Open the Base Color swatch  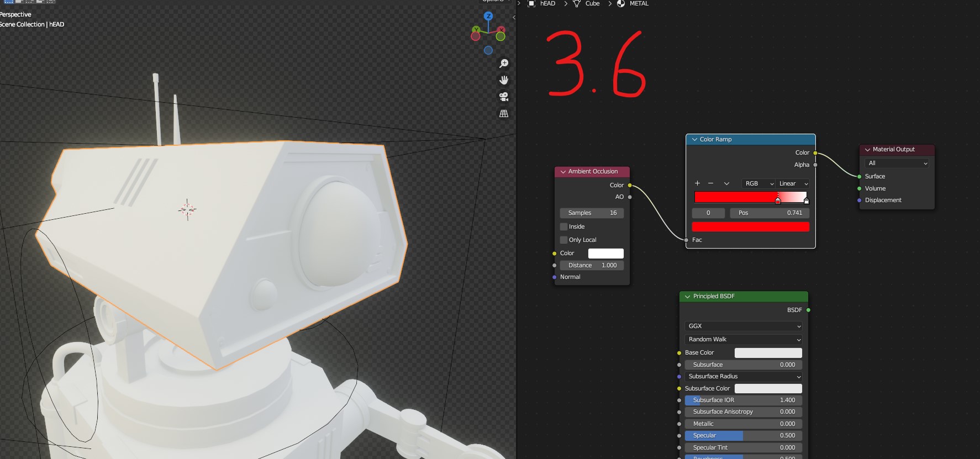[x=768, y=352]
